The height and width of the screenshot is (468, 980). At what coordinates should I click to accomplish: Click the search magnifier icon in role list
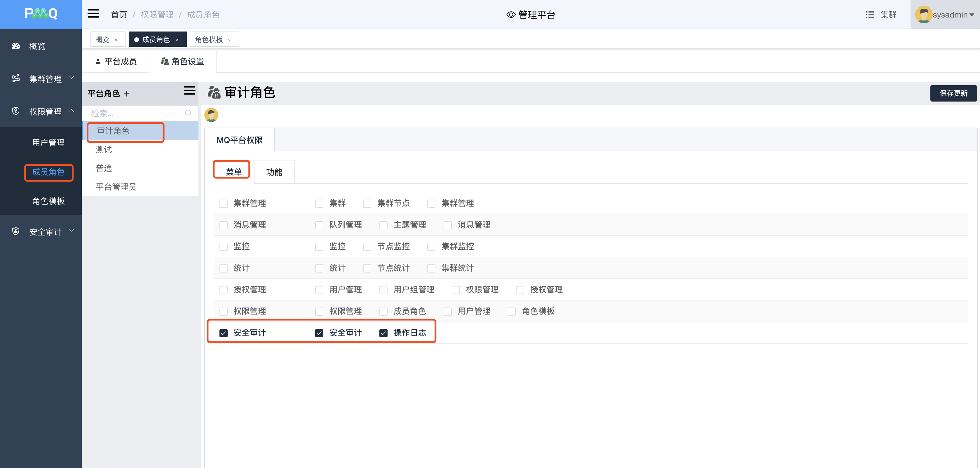(x=188, y=113)
